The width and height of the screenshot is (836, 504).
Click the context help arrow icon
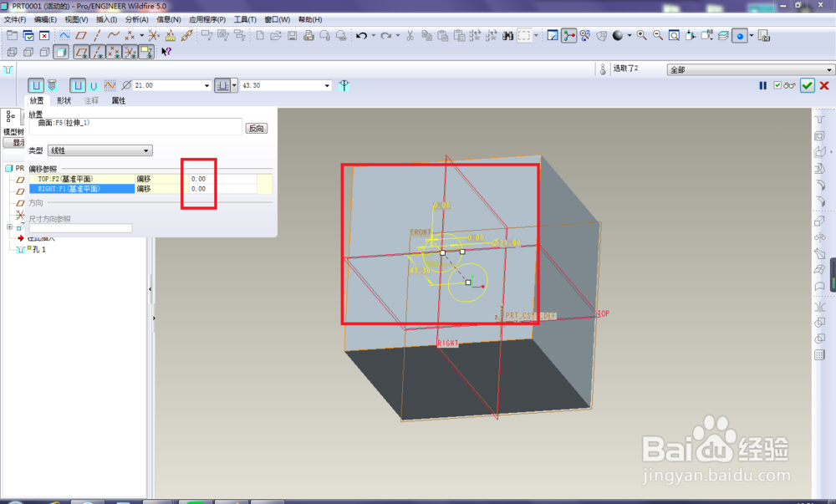click(x=166, y=52)
